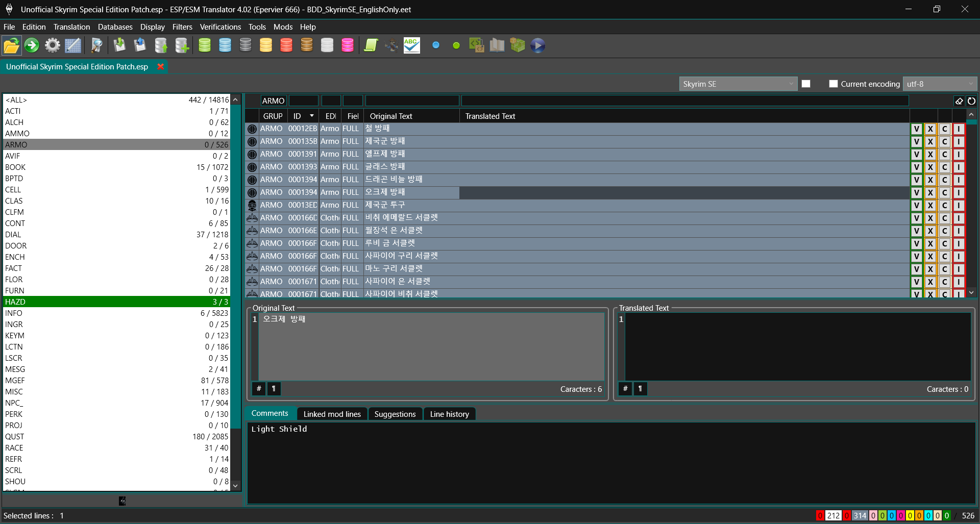Screen dimensions: 980x524
Task: Click the X button on row 000135B
Action: tap(930, 141)
